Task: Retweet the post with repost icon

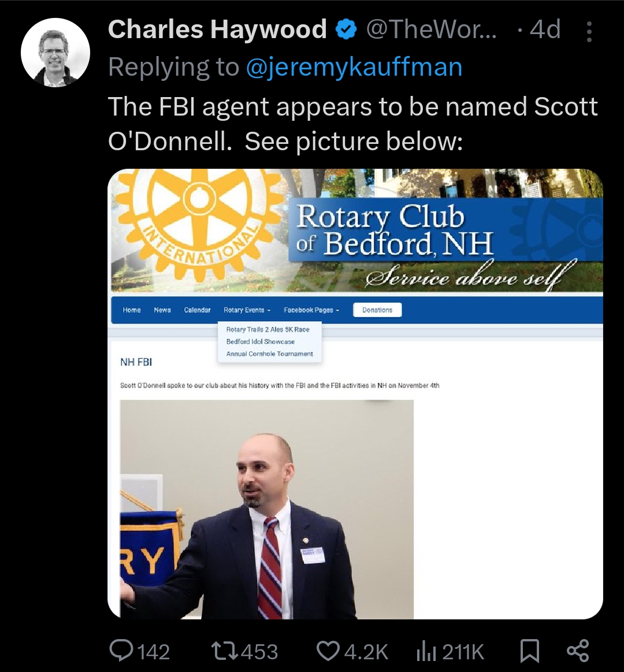Action: 225,651
